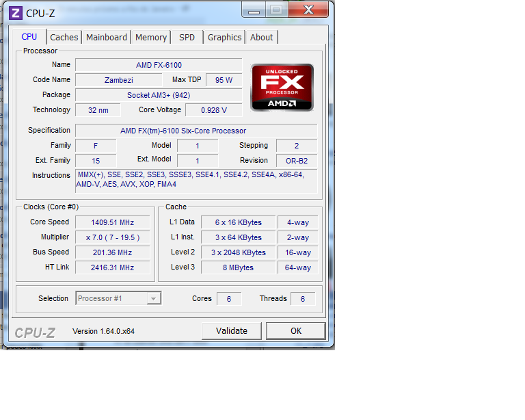
Task: Open the SPD tab
Action: tap(187, 37)
